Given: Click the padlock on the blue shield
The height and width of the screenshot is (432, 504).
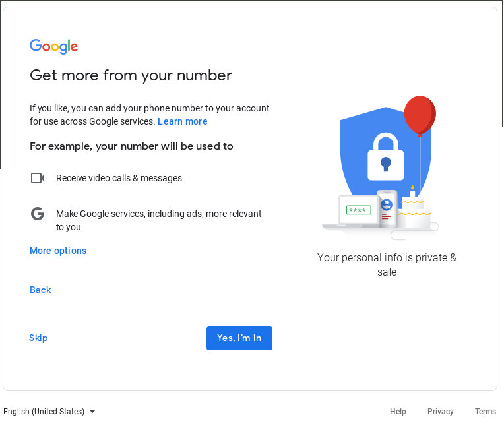Looking at the screenshot, I should coord(386,157).
